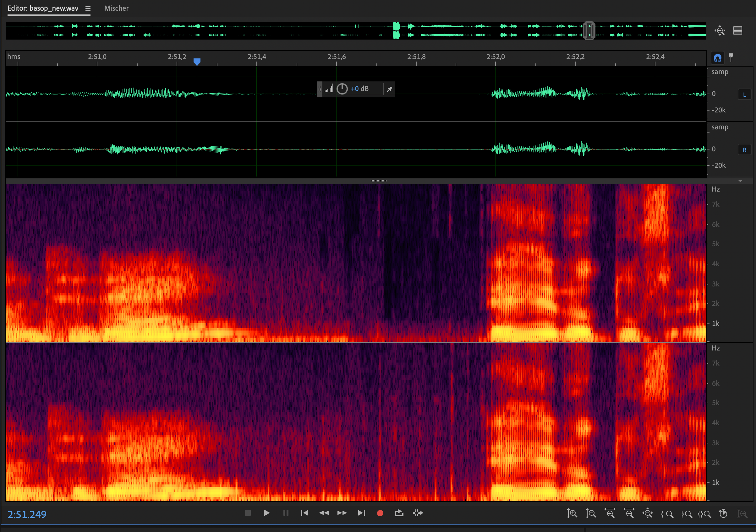Move playhead to previous marker

point(304,513)
